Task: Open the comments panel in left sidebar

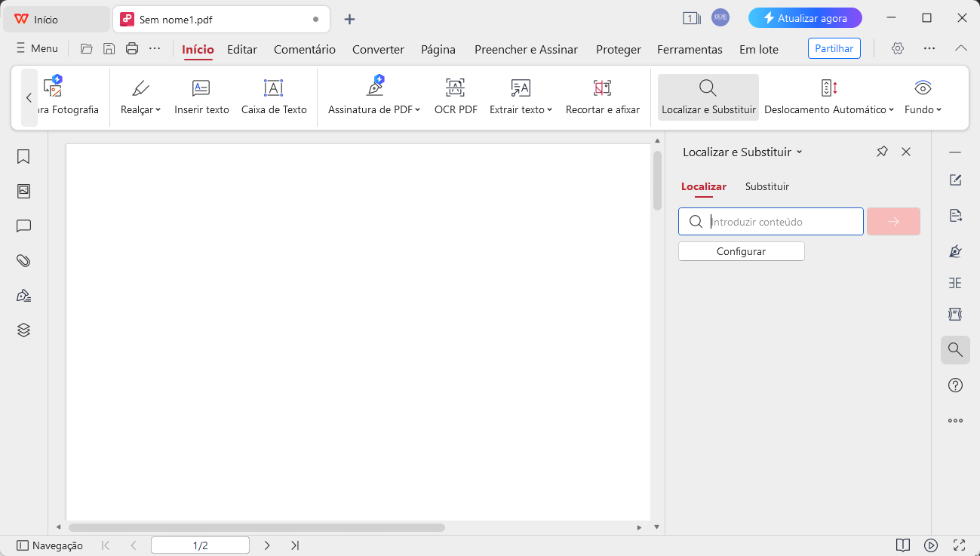Action: (23, 226)
